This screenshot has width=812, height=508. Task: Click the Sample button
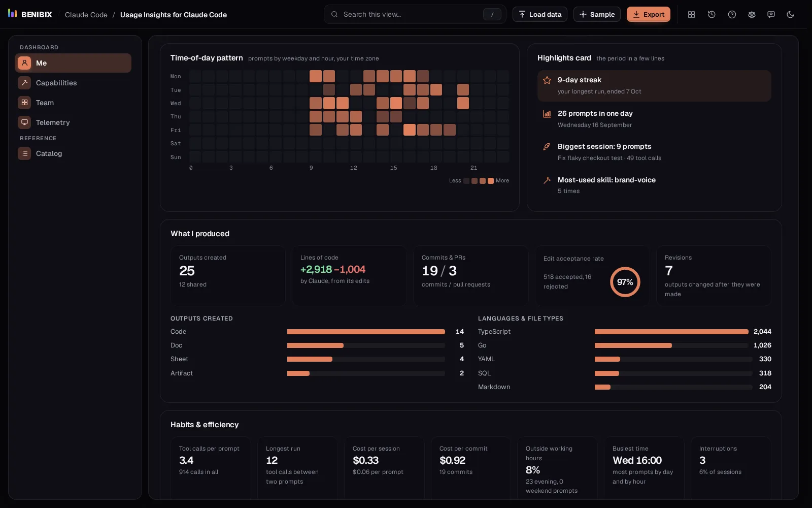pos(597,14)
